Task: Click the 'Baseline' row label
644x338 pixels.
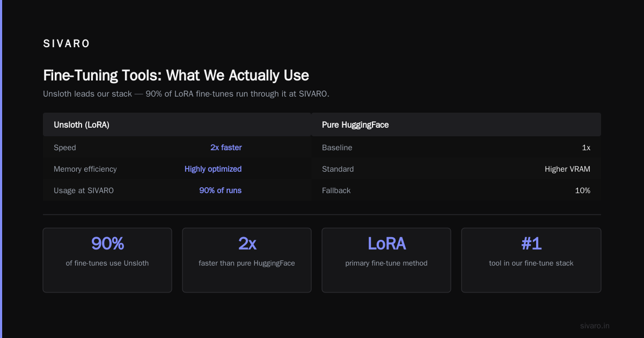Action: tap(337, 148)
